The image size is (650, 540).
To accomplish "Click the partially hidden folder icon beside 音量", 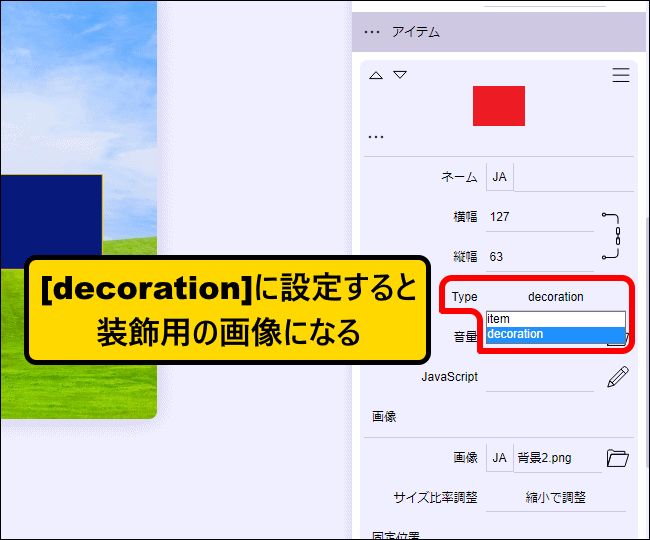I will click(x=618, y=338).
